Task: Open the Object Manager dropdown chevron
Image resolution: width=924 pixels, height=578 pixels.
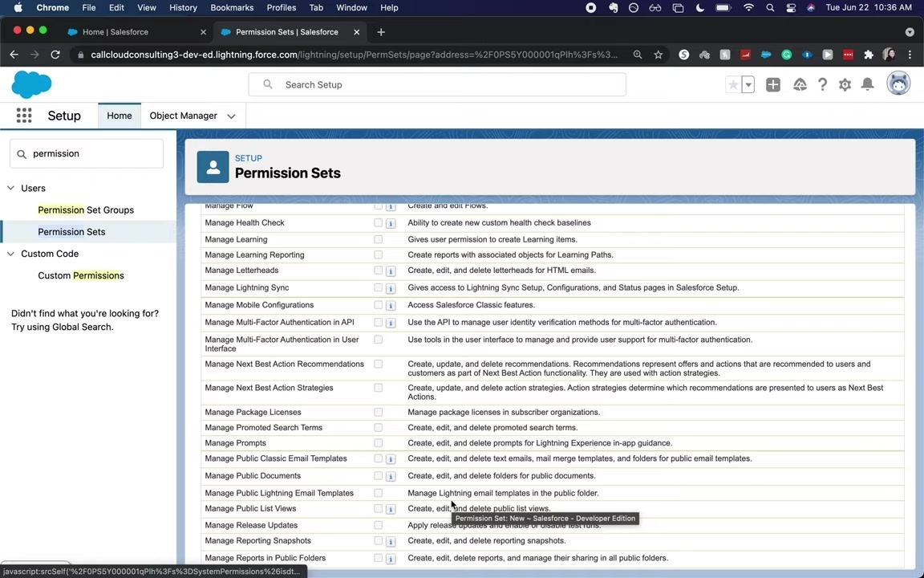Action: pos(232,116)
